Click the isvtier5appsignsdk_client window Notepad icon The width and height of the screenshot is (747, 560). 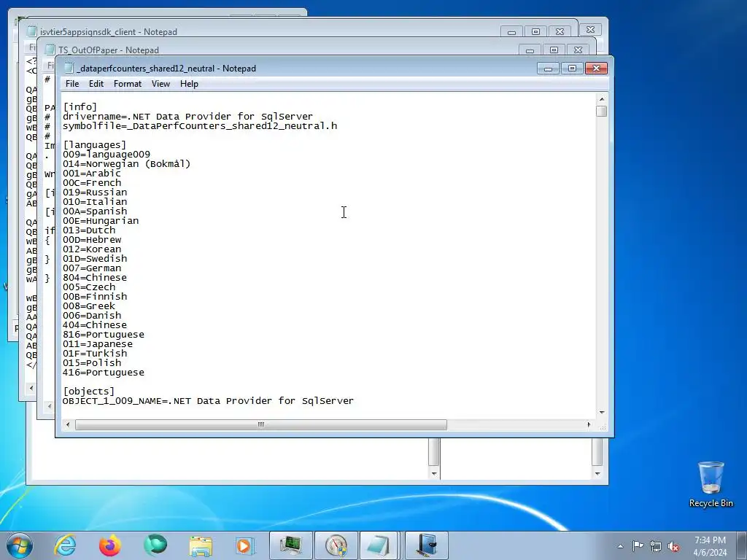coord(32,31)
